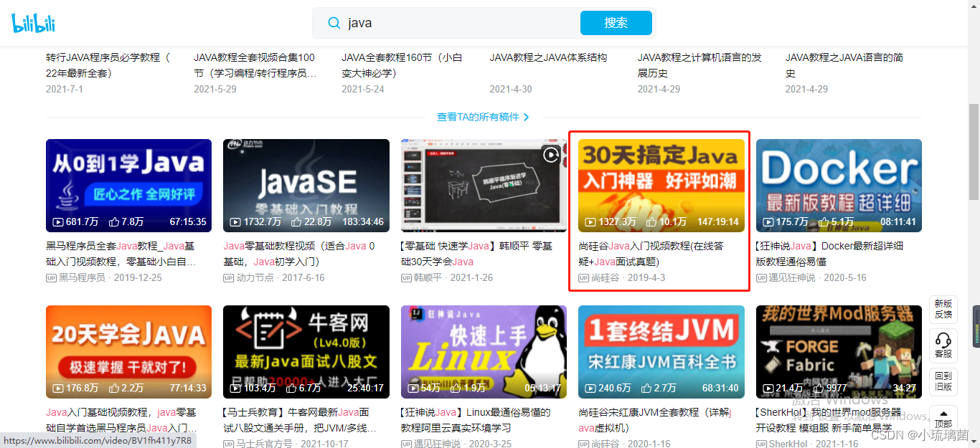Image resolution: width=980 pixels, height=448 pixels.
Task: Open uploader 动力节点 profile
Action: pos(255,278)
